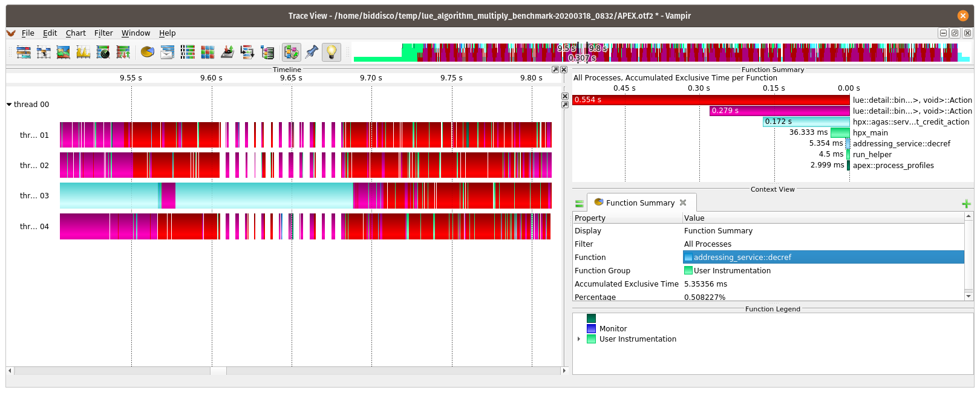Image resolution: width=980 pixels, height=393 pixels.
Task: Close the Function Summary context tab
Action: 683,203
